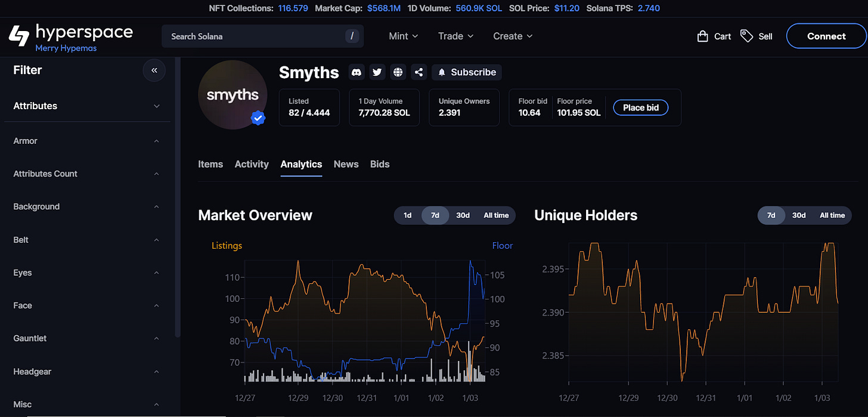Image resolution: width=868 pixels, height=417 pixels.
Task: Open the Mint dropdown menu
Action: (404, 36)
